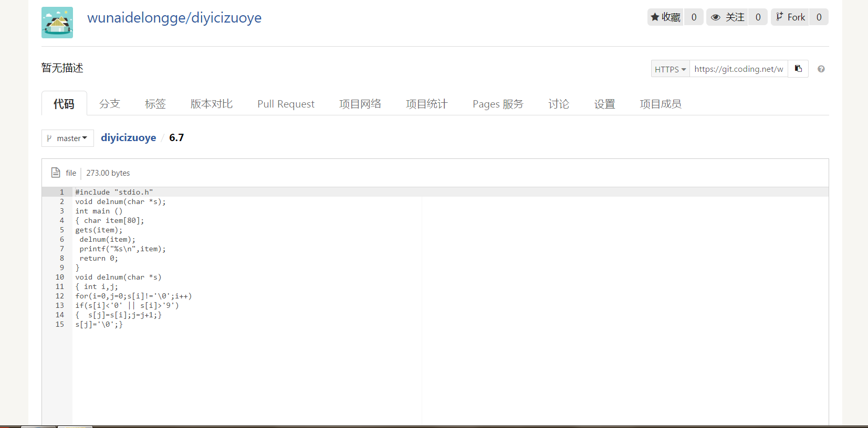Click the 273.00 bytes file size
The image size is (868, 428).
coord(108,173)
